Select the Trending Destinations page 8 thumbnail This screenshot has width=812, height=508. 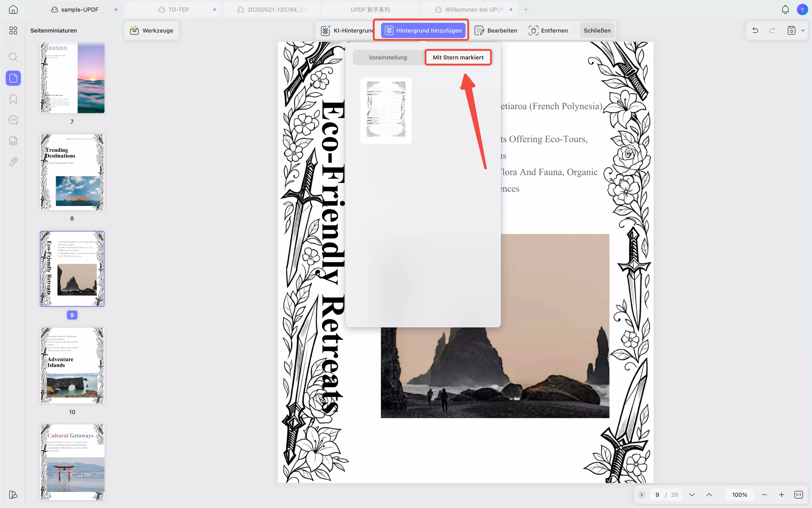[x=72, y=172]
